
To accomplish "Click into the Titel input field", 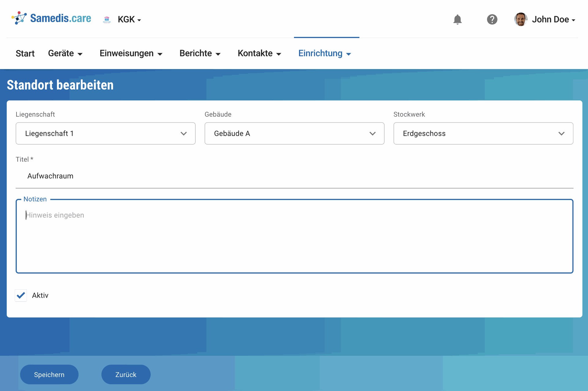I will pyautogui.click(x=294, y=176).
